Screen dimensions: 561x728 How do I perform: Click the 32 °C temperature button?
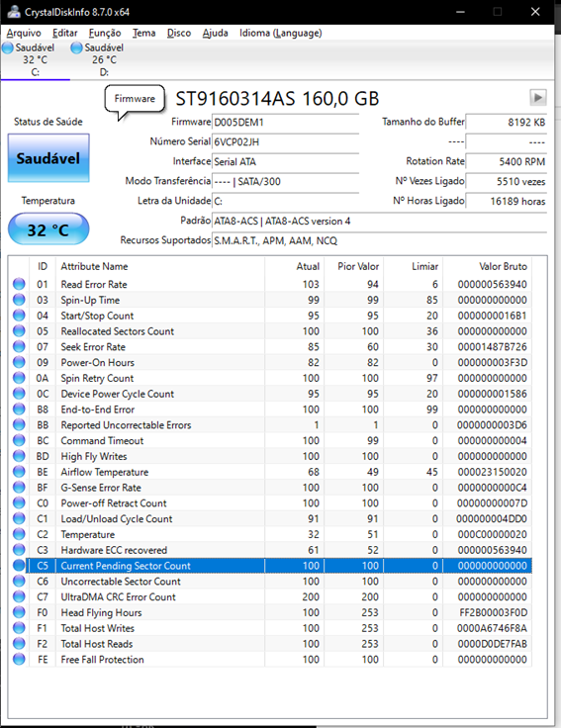48,228
